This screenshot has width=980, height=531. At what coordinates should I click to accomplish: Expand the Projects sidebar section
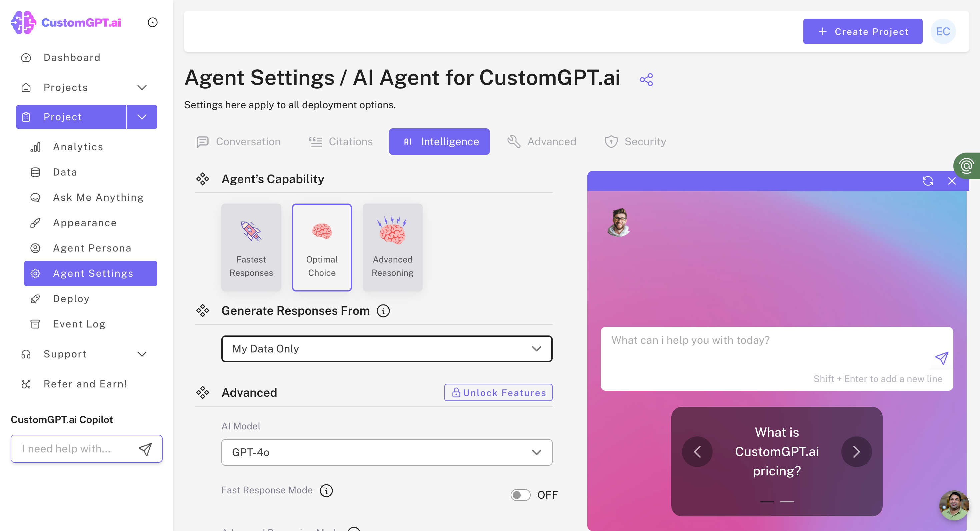point(142,87)
